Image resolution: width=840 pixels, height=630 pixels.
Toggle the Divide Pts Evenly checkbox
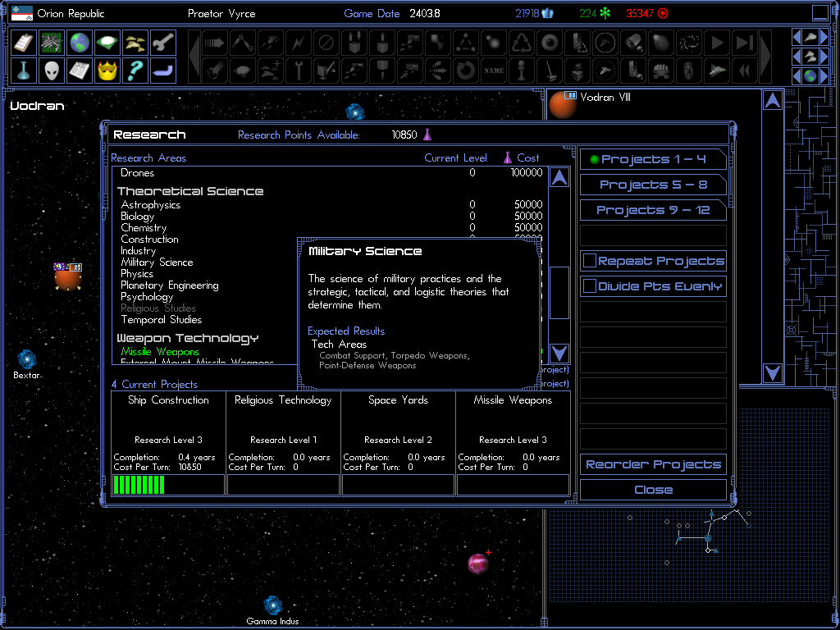(x=589, y=286)
